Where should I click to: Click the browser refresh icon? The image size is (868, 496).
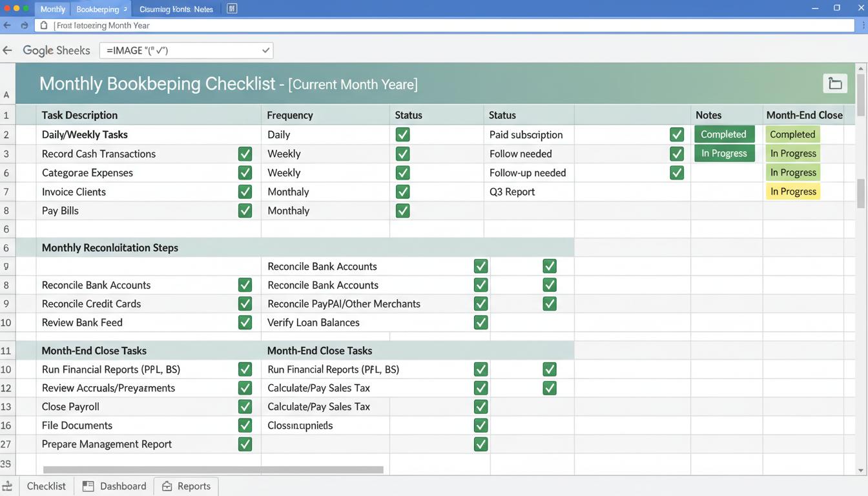click(25, 25)
